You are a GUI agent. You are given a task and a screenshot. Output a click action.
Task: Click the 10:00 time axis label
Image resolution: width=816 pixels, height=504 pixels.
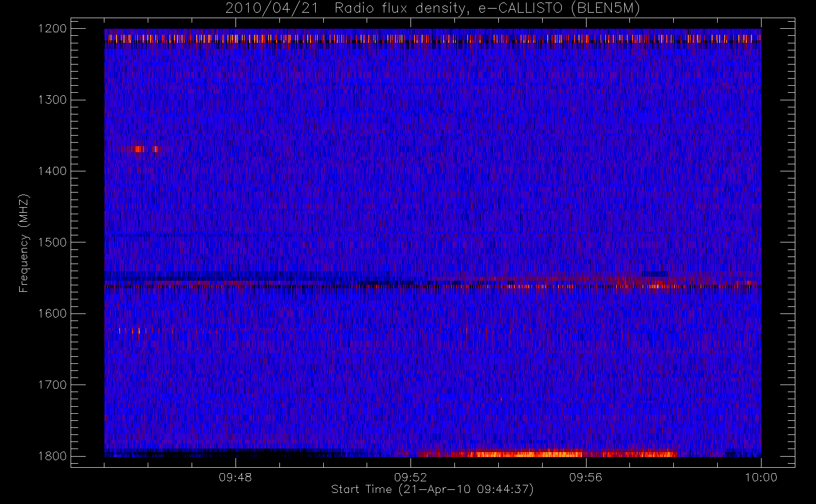[x=761, y=477]
